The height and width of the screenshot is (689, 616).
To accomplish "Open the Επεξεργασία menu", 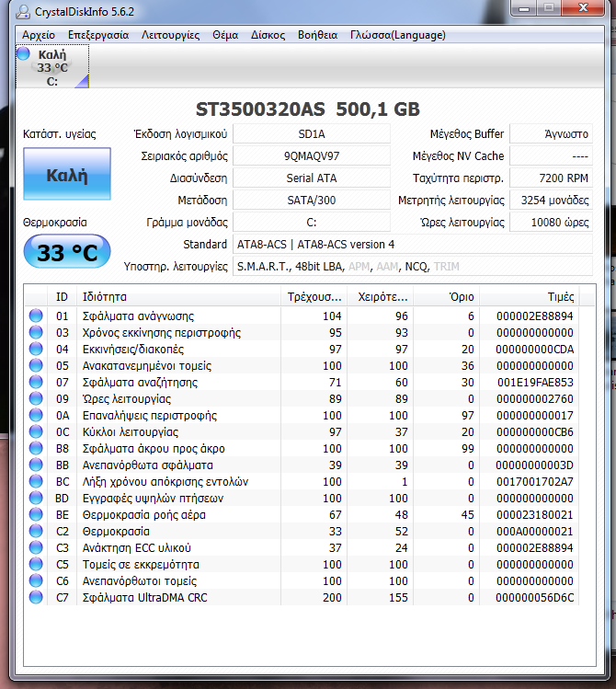I will [98, 35].
